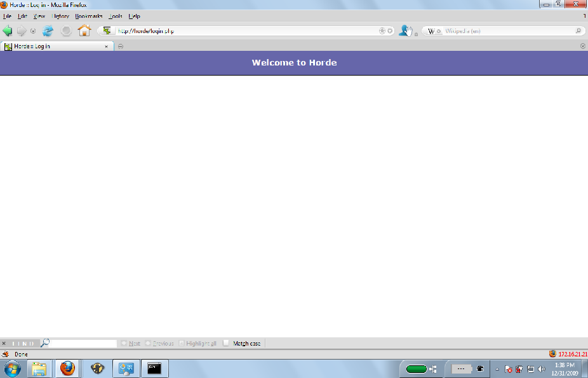Viewport: 588px width, 378px height.
Task: Close the Horde :: Log in tab
Action: (x=106, y=46)
